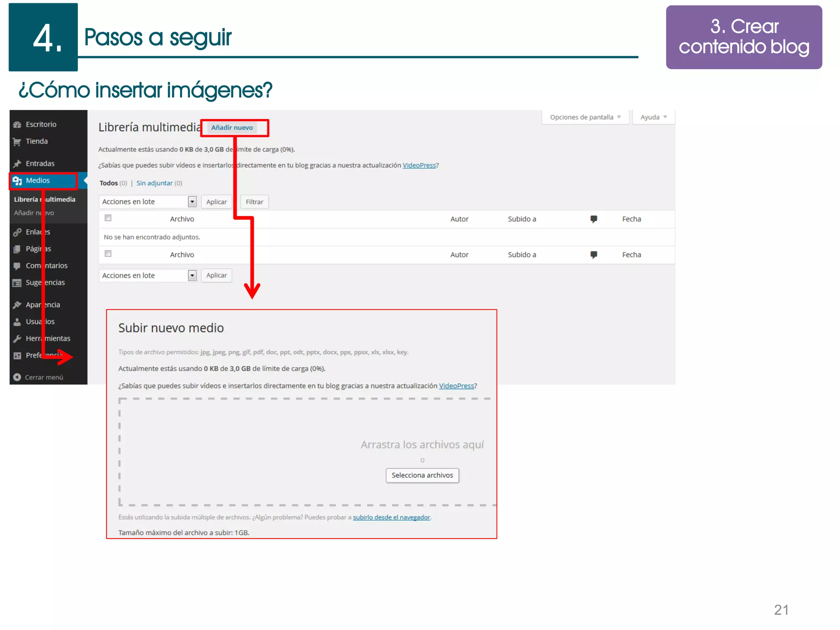Click bottom Aplicar button
The height and width of the screenshot is (630, 840).
217,276
